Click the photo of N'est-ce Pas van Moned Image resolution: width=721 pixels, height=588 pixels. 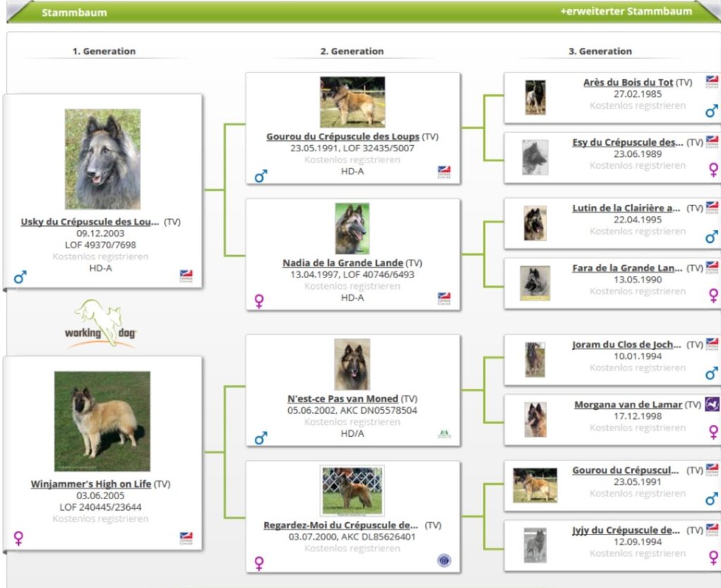tap(352, 364)
